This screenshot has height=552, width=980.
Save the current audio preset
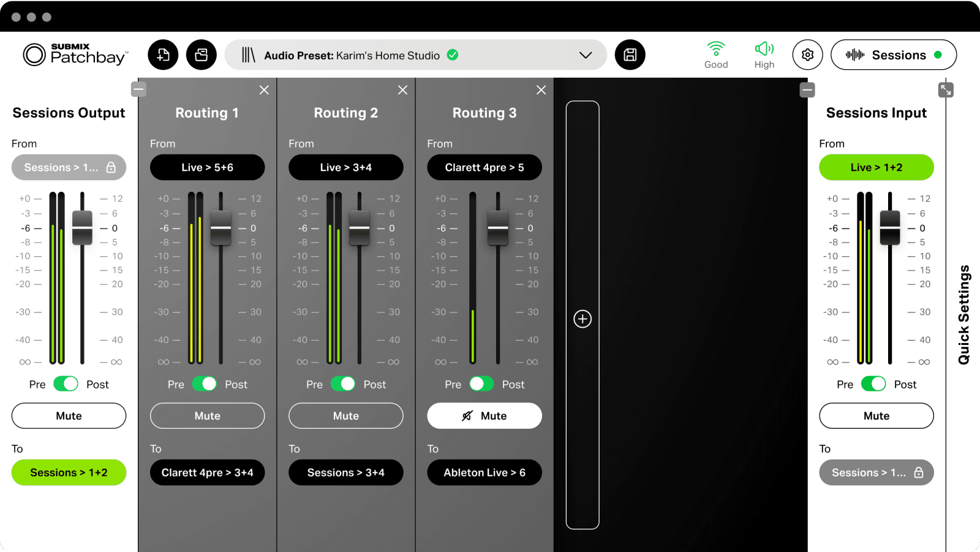point(630,55)
